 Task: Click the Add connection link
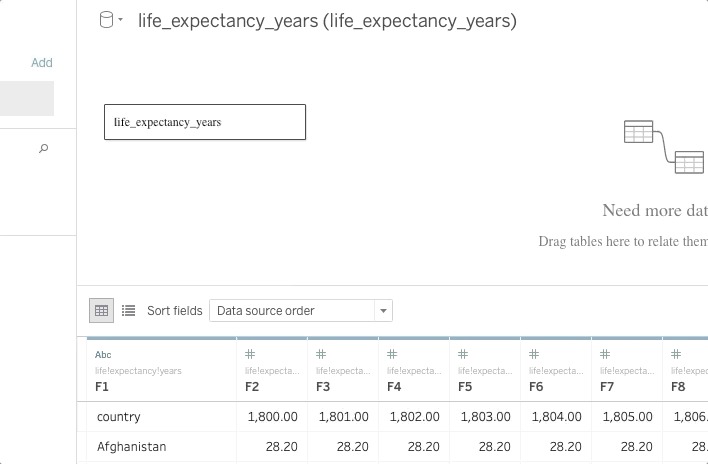(x=41, y=62)
